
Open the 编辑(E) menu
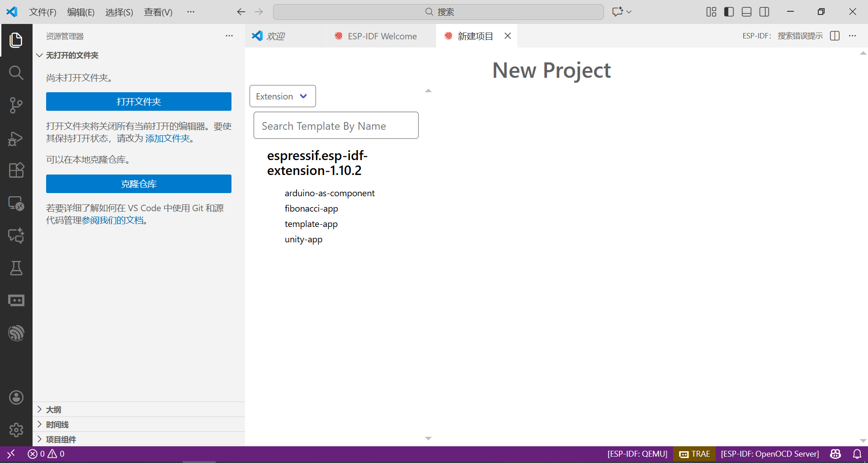pyautogui.click(x=81, y=12)
